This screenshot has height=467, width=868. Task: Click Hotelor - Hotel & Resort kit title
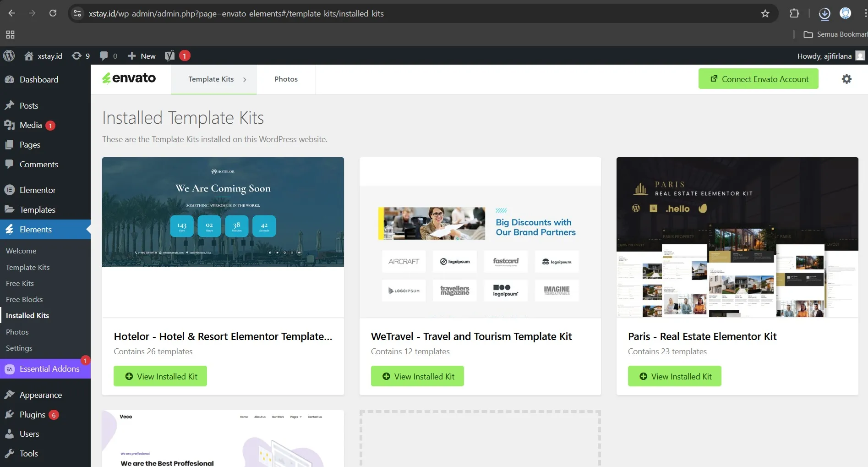coord(223,336)
